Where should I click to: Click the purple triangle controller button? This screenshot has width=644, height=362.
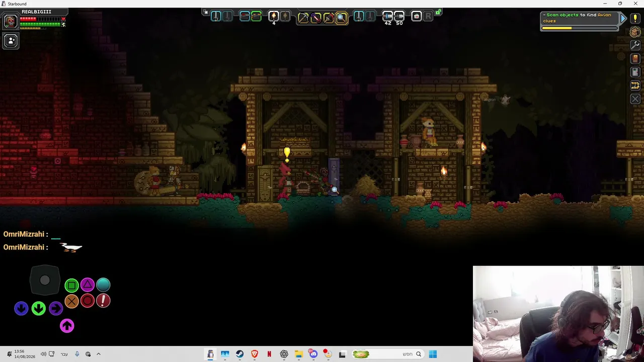88,285
